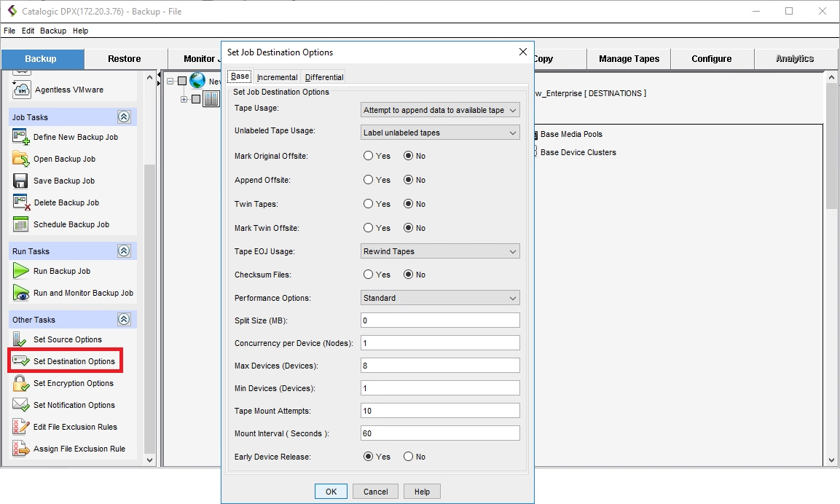Viewport: 840px width, 504px height.
Task: Click the Set Encryption Options lock icon
Action: [20, 383]
